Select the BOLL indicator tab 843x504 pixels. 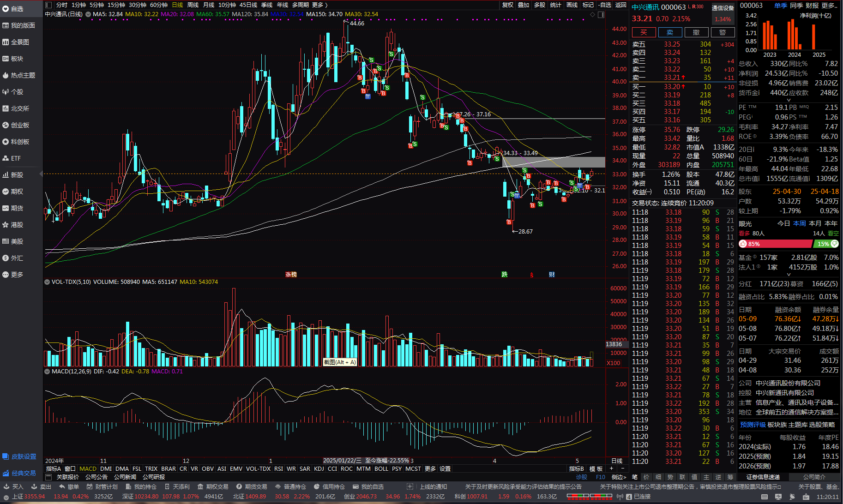(x=381, y=468)
